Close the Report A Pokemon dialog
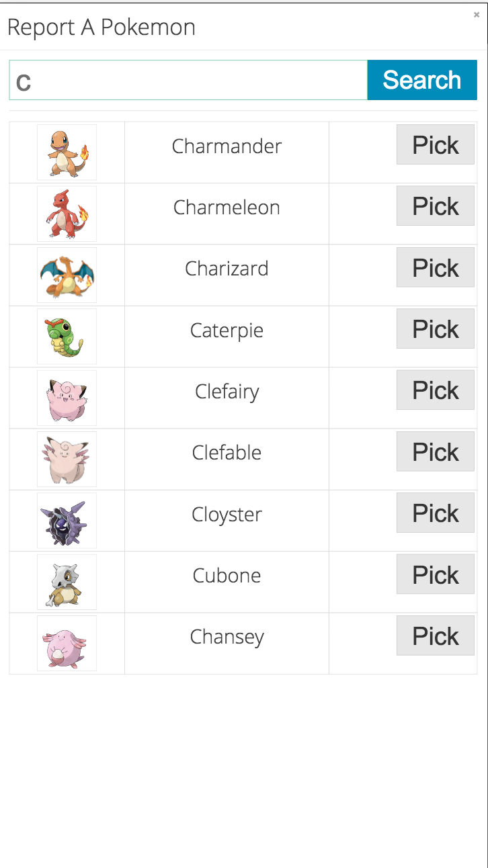 pos(477,13)
